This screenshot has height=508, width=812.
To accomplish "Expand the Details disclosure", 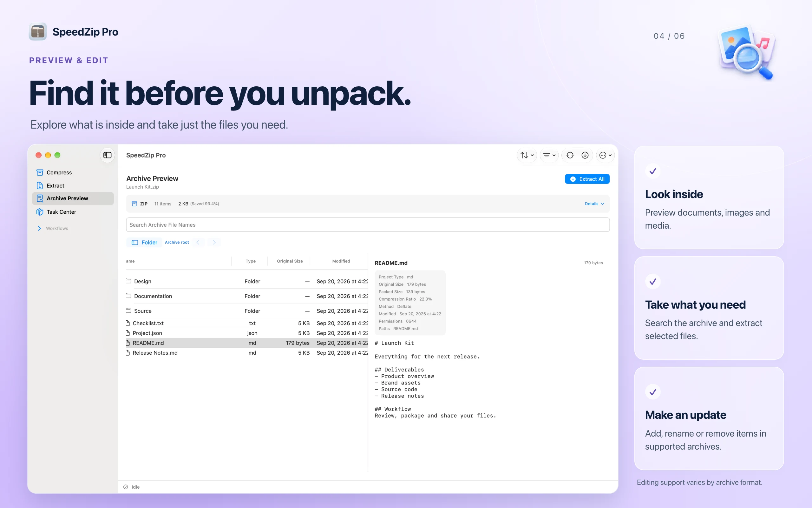I will pos(594,204).
